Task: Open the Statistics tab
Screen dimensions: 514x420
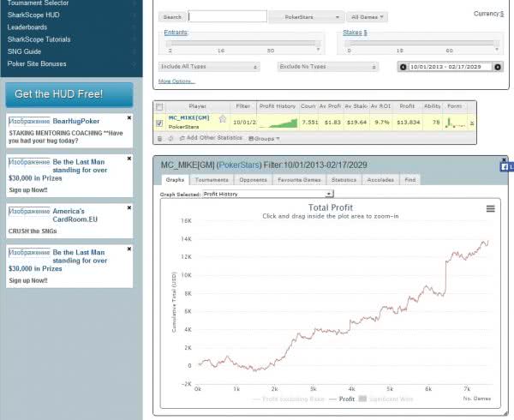Action: click(x=343, y=180)
